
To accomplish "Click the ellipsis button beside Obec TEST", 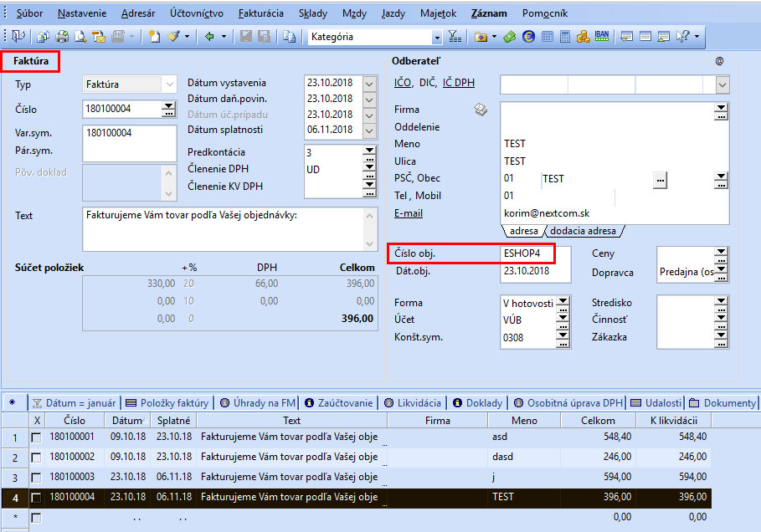I will (x=660, y=180).
